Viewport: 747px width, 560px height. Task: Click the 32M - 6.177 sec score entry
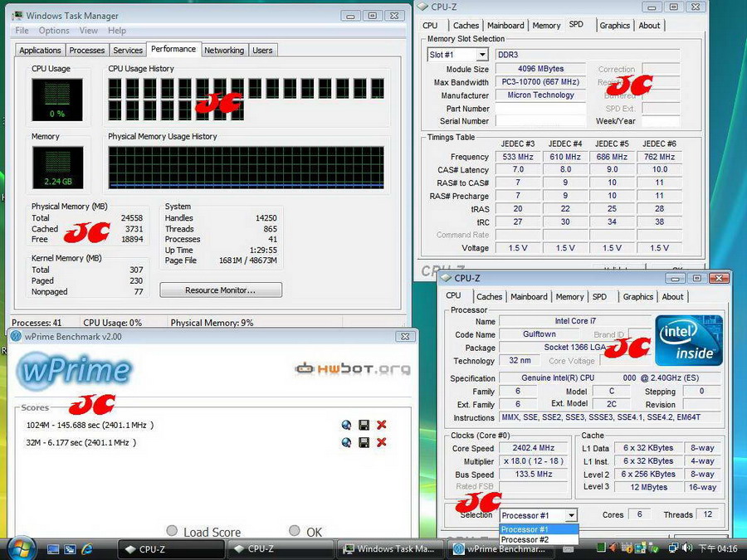81,442
